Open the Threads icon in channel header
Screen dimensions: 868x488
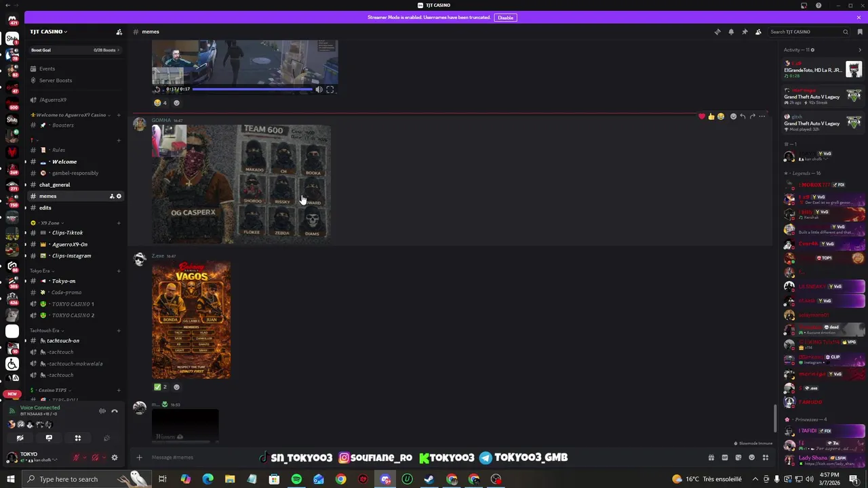tap(717, 32)
